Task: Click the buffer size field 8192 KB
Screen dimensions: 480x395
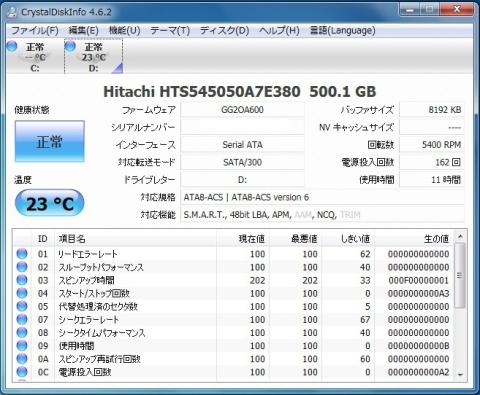Action: [432, 110]
